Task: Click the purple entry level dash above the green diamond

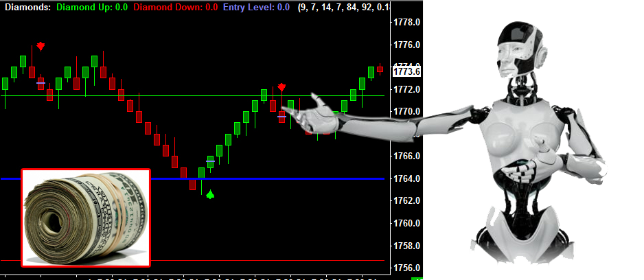Action: (x=210, y=161)
